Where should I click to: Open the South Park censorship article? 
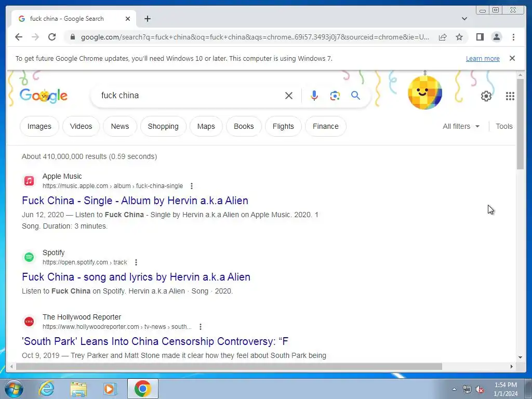tap(155, 341)
